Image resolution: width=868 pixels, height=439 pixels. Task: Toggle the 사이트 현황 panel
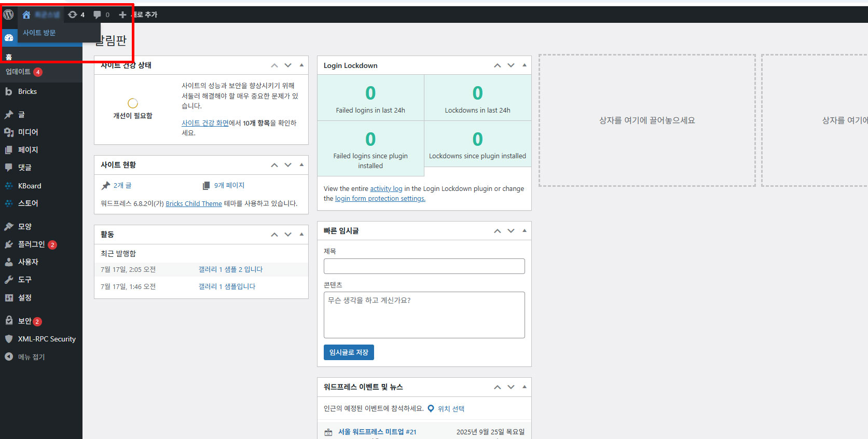(x=301, y=165)
